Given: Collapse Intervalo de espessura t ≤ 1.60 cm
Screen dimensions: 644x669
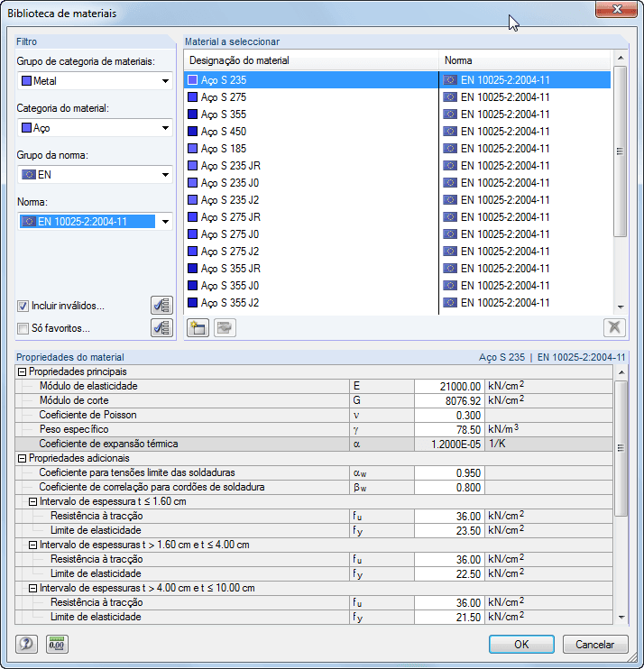Looking at the screenshot, I should (32, 501).
